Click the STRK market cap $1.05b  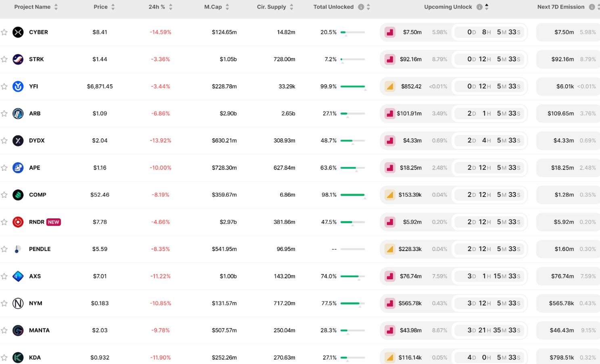pos(228,59)
